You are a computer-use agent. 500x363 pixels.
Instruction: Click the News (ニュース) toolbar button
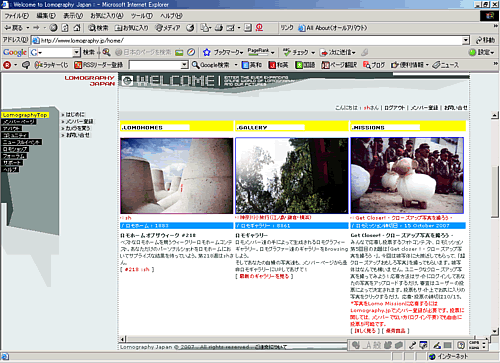click(x=446, y=65)
